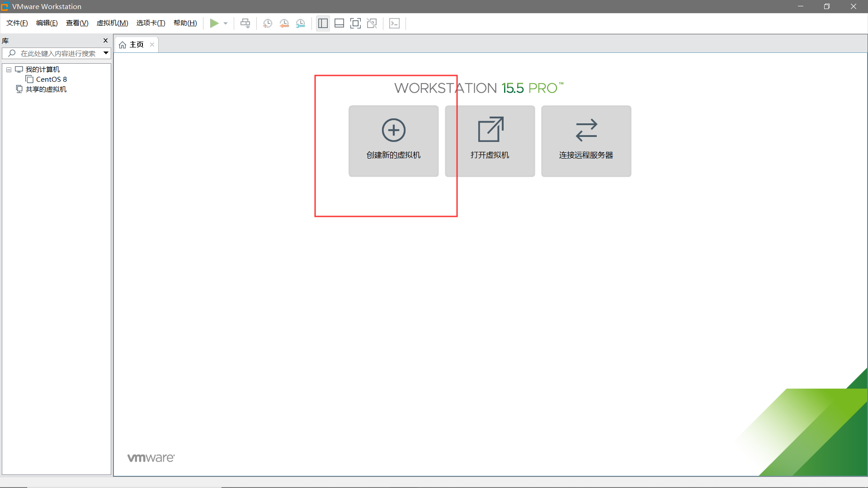Open the console view icon
This screenshot has height=488, width=868.
tap(394, 23)
